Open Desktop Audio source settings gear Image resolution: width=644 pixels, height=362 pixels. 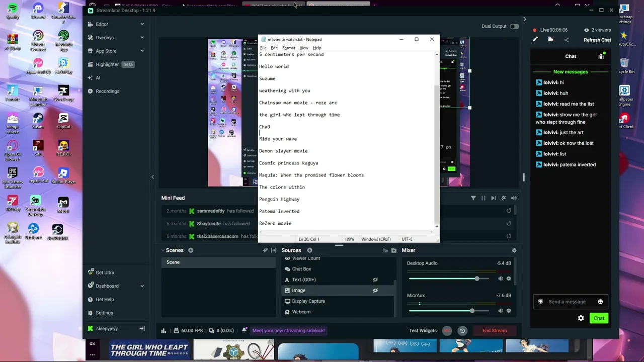click(509, 279)
